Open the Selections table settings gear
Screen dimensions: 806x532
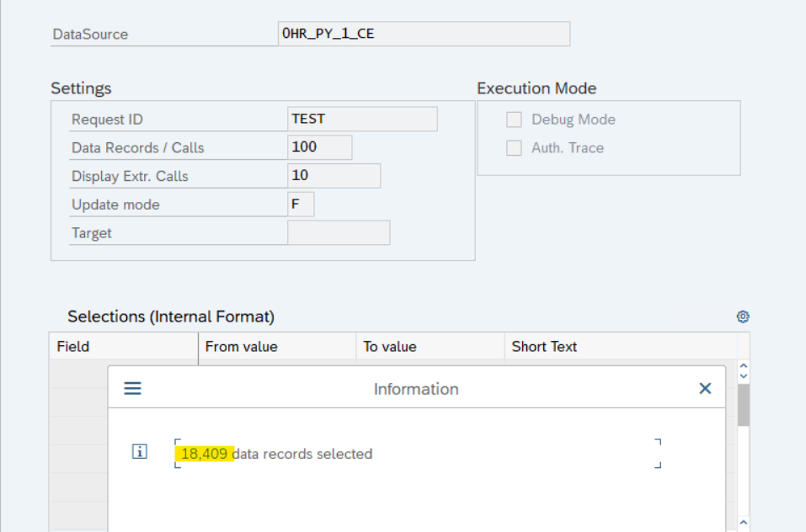[743, 317]
